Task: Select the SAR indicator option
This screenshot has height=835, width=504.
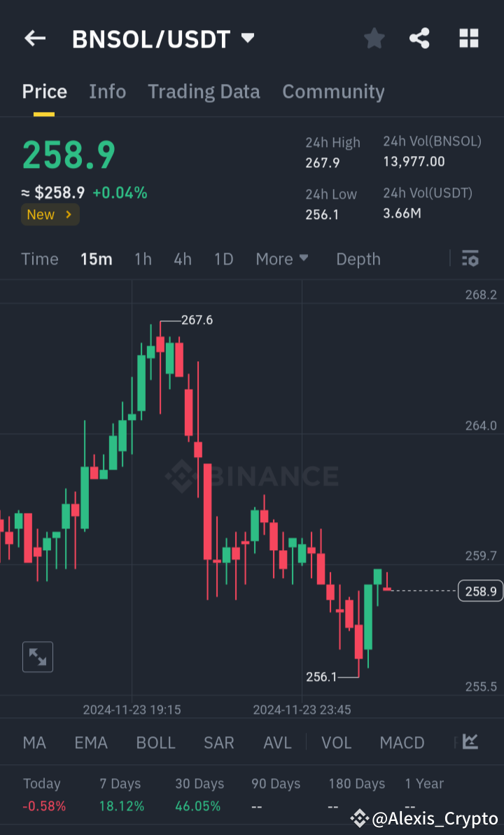Action: [x=218, y=743]
